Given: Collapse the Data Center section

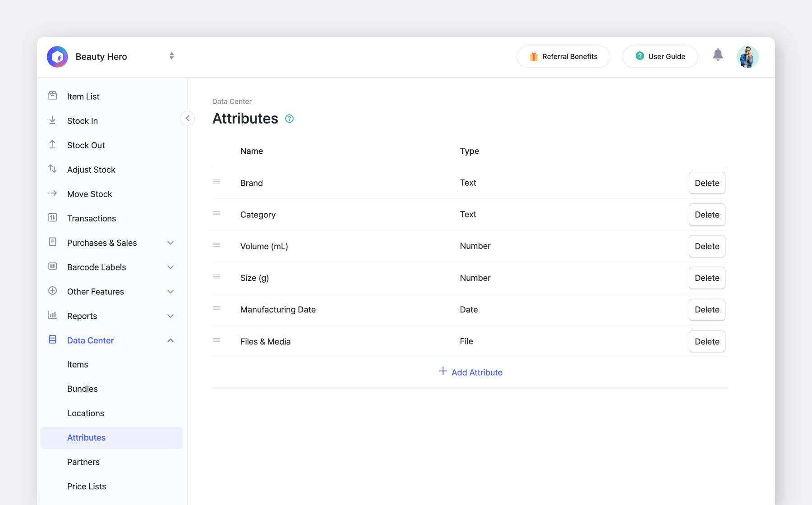Looking at the screenshot, I should [x=171, y=340].
